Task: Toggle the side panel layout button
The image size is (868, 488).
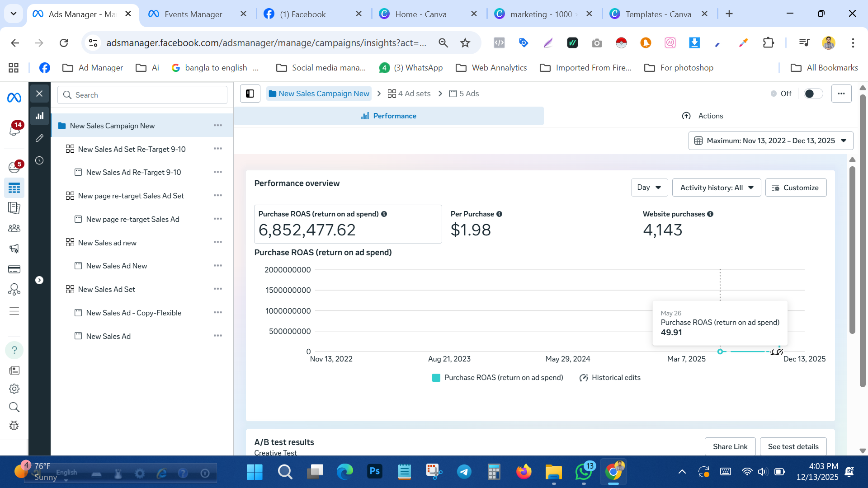Action: (x=250, y=94)
